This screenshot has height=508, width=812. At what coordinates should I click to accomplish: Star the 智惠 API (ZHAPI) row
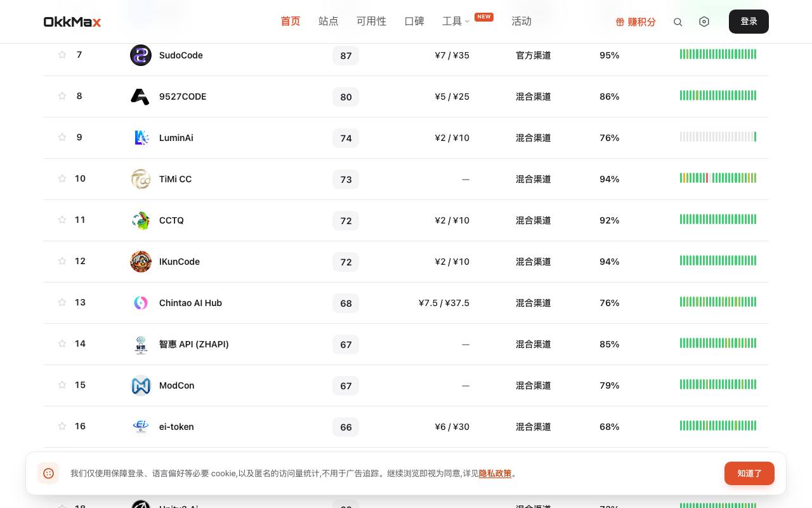(x=62, y=344)
